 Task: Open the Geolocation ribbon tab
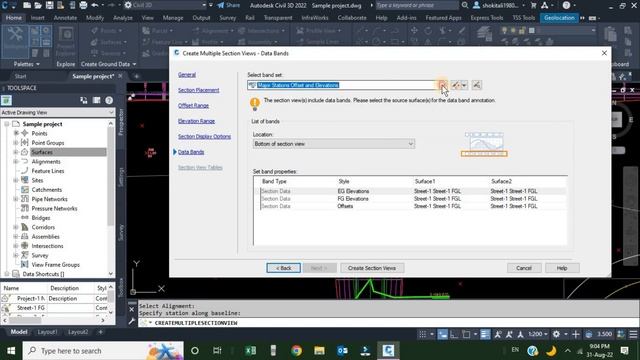(559, 18)
